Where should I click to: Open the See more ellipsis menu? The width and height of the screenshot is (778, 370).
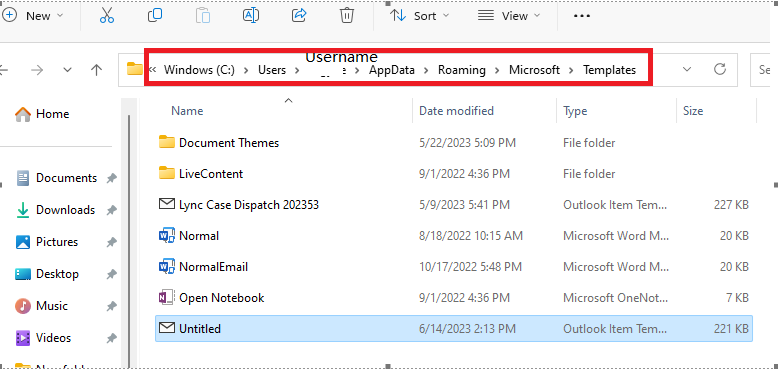pos(582,16)
